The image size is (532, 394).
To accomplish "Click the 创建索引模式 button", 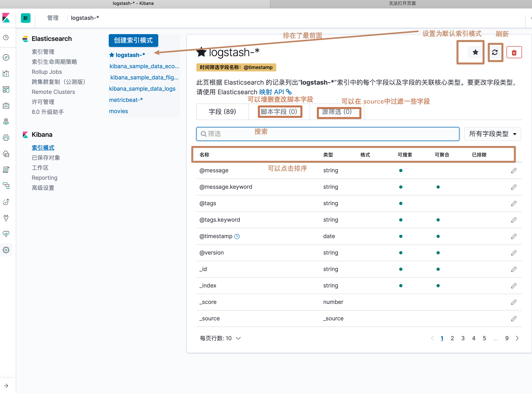I will pos(133,40).
